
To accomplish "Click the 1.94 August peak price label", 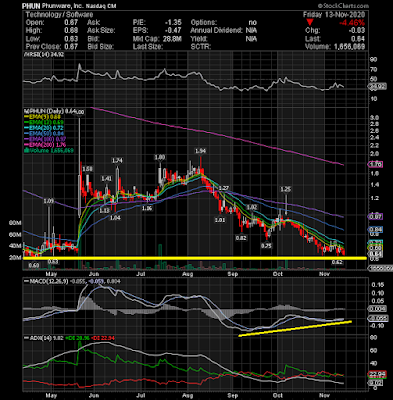I will coord(200,151).
